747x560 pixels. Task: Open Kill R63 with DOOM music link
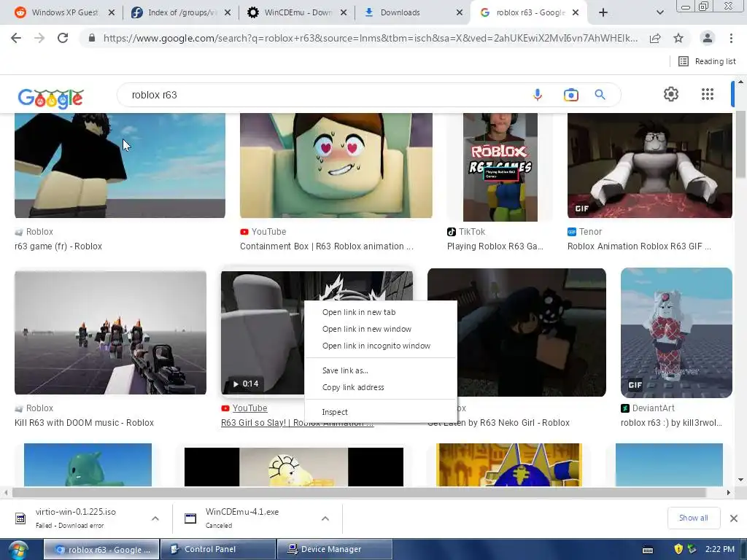coord(85,422)
